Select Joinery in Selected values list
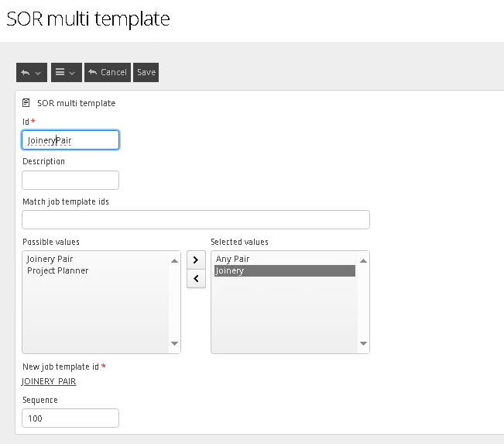Screen dimensions: 504x444 click(229, 270)
